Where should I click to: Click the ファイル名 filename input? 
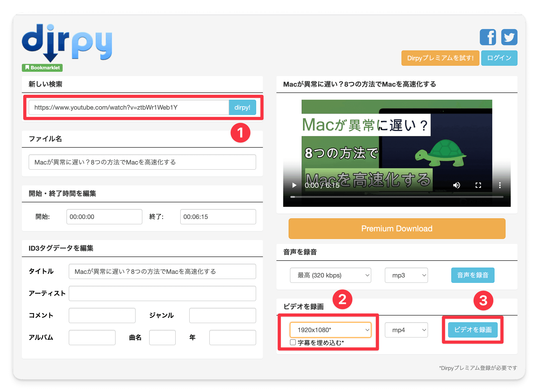coord(142,162)
